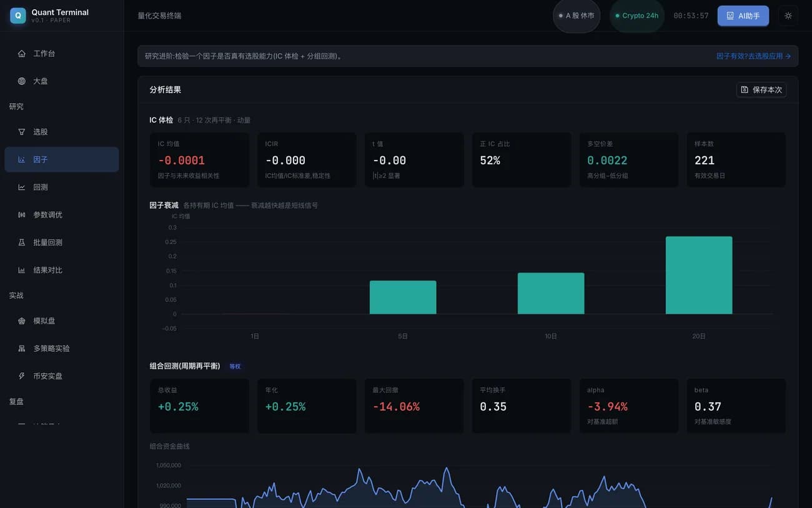Click the 等权 weighting tag
The width and height of the screenshot is (812, 508).
pos(235,366)
